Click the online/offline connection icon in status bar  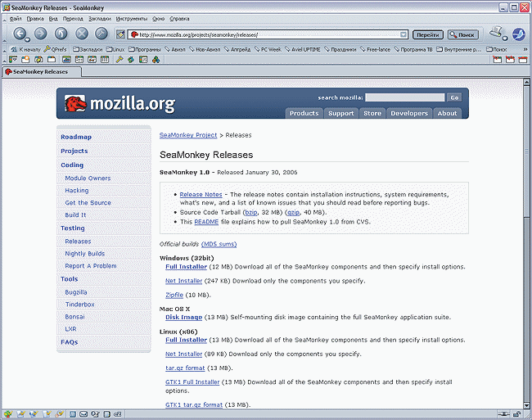click(504, 414)
